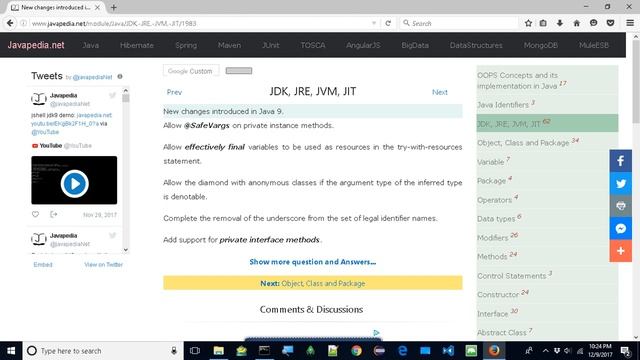Open Visual Studio Code from taskbar
This screenshot has width=640, height=360.
coord(448,351)
